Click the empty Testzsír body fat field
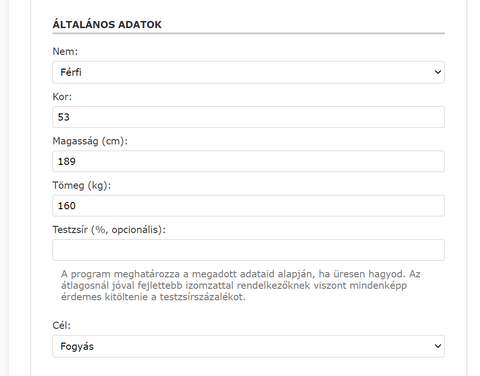480x376 pixels. [x=248, y=250]
